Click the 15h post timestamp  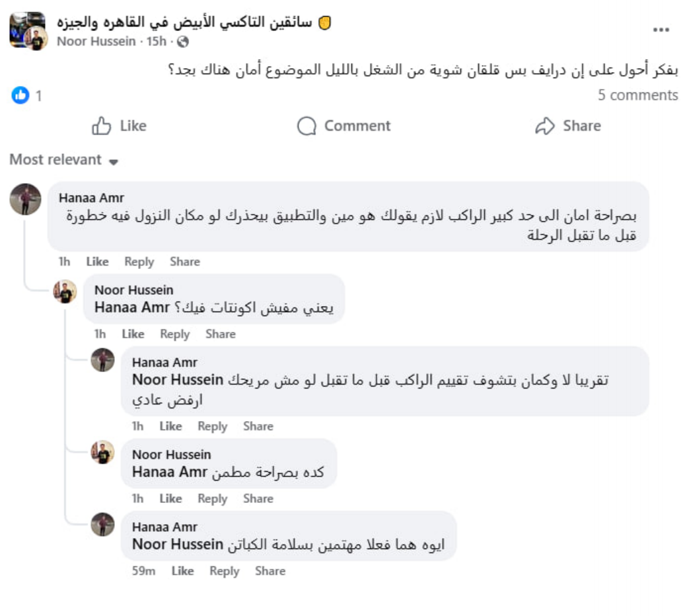click(157, 42)
